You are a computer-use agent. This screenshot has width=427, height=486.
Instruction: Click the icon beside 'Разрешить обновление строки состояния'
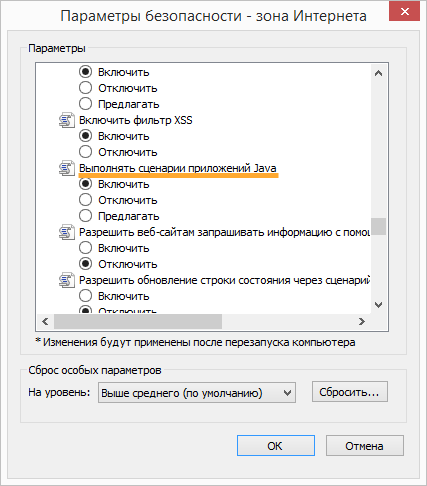click(67, 280)
